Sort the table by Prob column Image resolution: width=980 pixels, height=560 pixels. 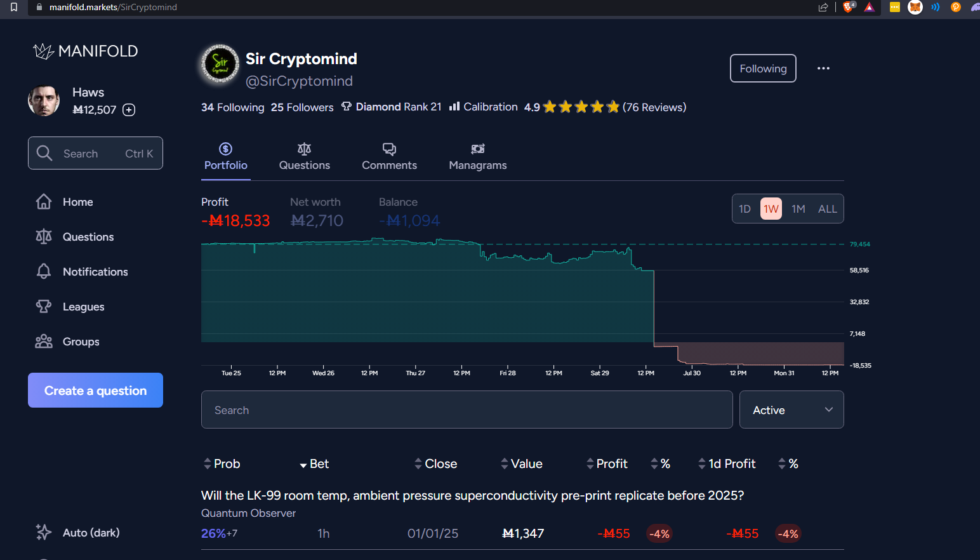click(222, 463)
